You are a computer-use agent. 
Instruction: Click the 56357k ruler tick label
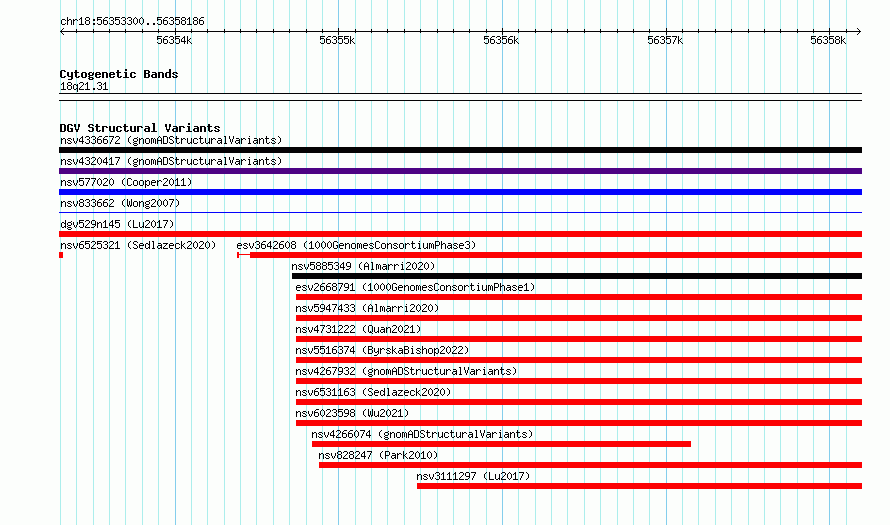665,40
